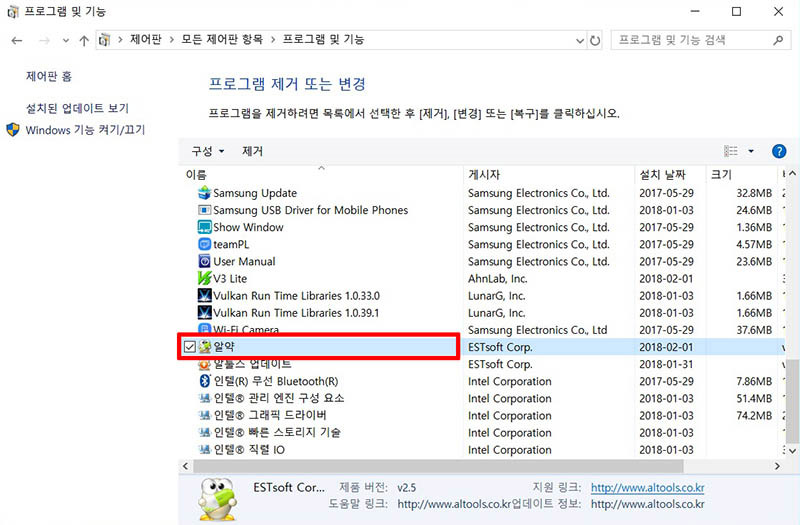
Task: Open the 제어판 홈 link
Action: pyautogui.click(x=49, y=76)
